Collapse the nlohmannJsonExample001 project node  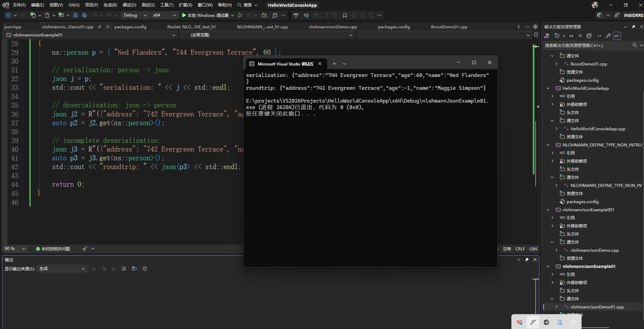coord(548,210)
